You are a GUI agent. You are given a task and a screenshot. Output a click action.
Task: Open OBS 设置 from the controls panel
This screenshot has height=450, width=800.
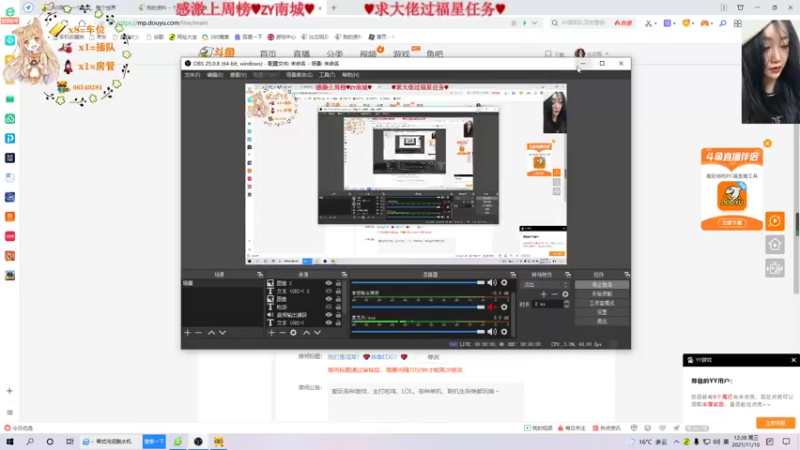coord(602,312)
